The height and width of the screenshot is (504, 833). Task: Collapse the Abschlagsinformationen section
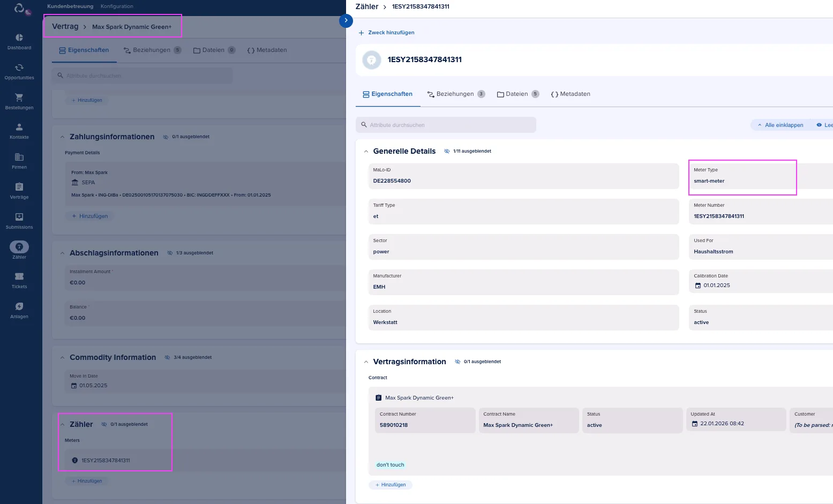[63, 253]
